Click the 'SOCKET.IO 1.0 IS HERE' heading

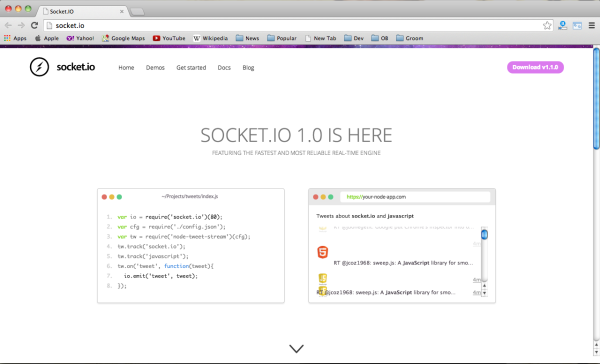point(296,135)
